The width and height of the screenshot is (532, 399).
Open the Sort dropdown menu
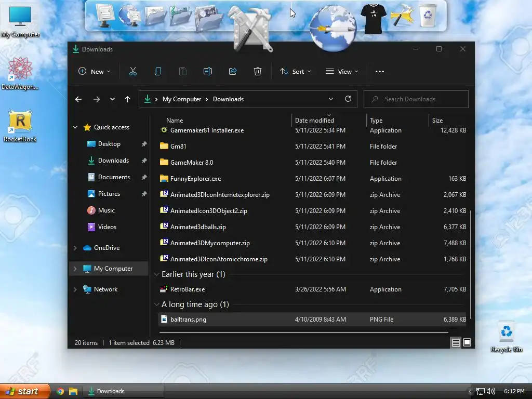pos(295,71)
